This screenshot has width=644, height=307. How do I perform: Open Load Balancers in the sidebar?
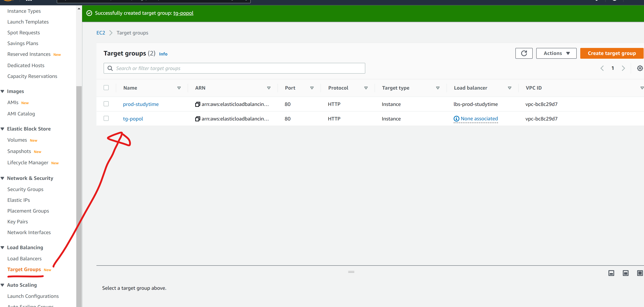coord(24,259)
